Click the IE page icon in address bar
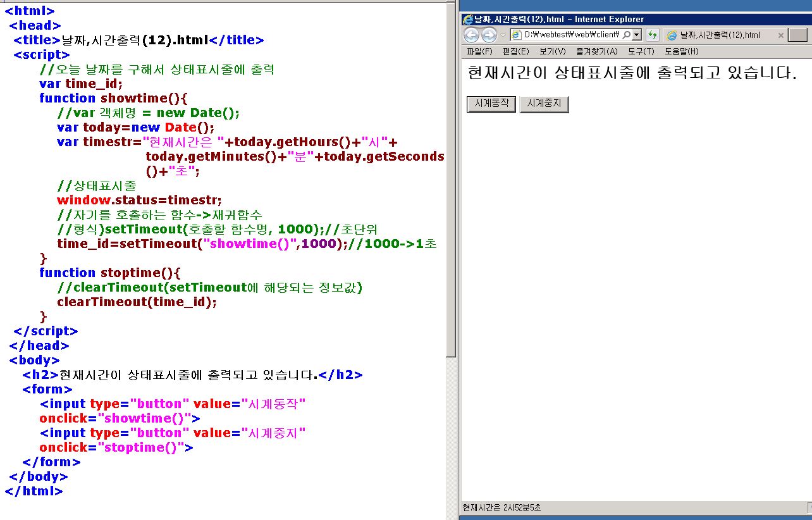 [517, 35]
